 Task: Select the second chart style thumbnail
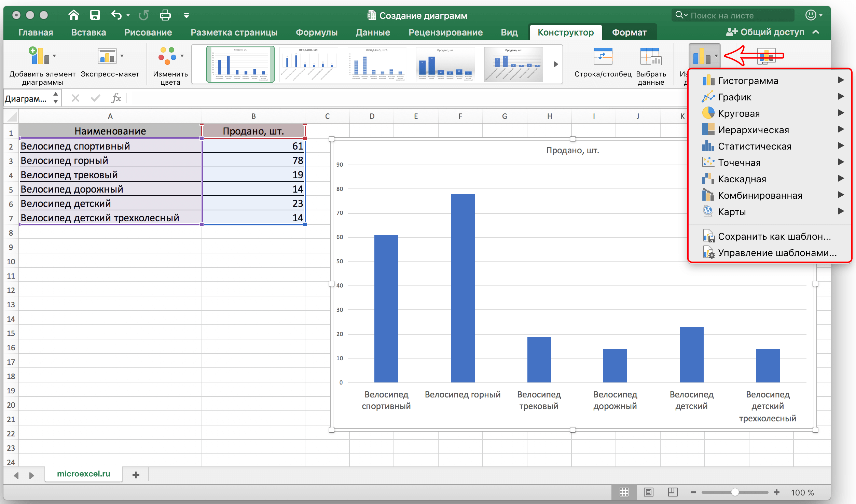pyautogui.click(x=308, y=64)
